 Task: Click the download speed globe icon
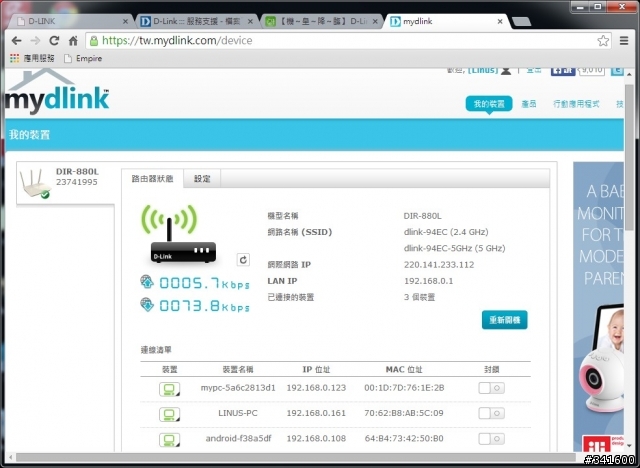(147, 304)
